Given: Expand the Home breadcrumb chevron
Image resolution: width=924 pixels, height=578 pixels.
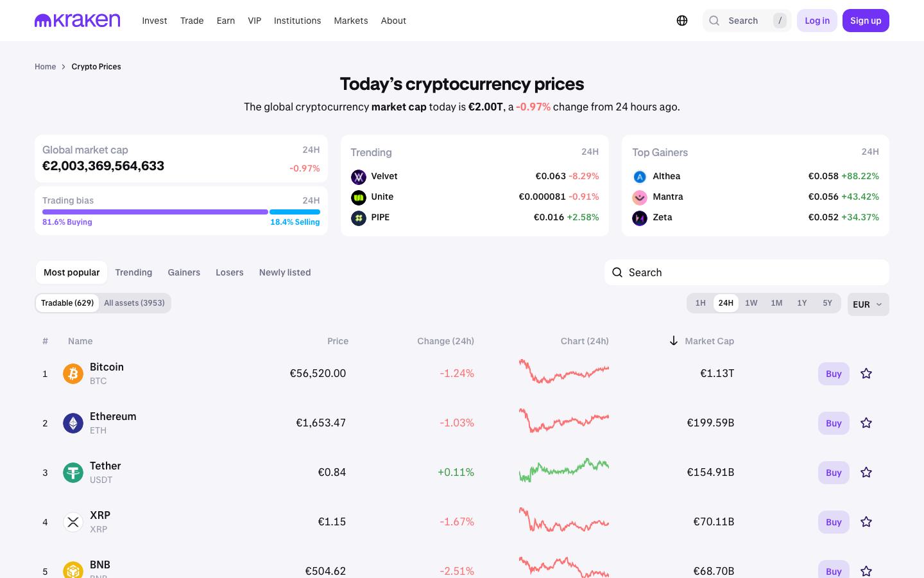Looking at the screenshot, I should point(62,66).
